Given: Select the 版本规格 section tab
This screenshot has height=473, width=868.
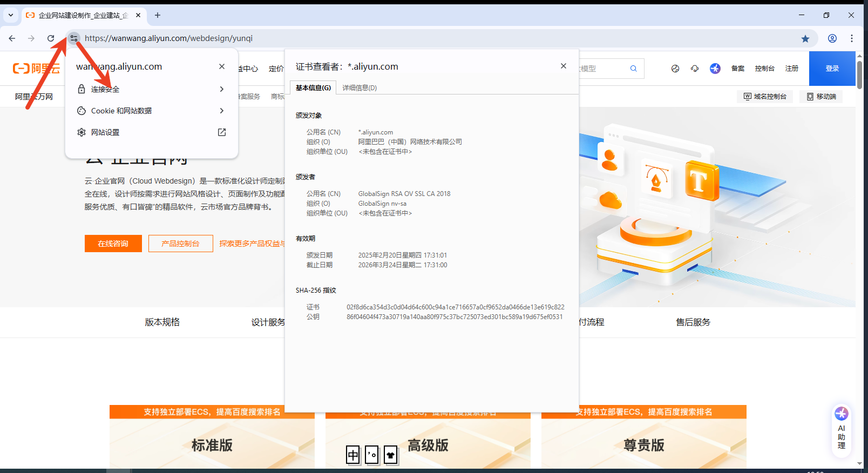Looking at the screenshot, I should click(x=162, y=322).
